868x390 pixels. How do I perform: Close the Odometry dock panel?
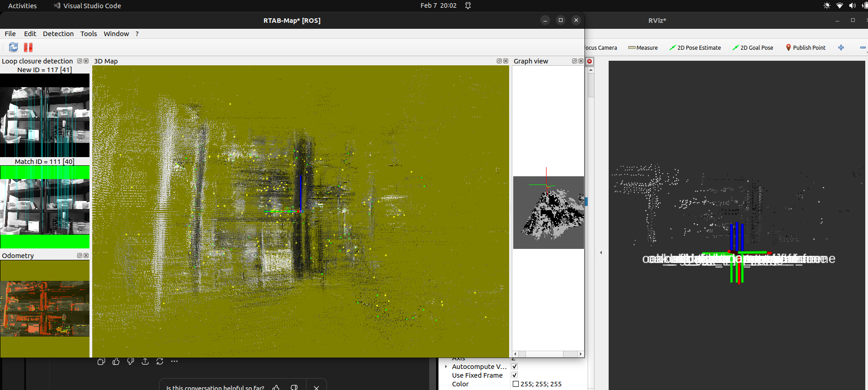[86, 256]
